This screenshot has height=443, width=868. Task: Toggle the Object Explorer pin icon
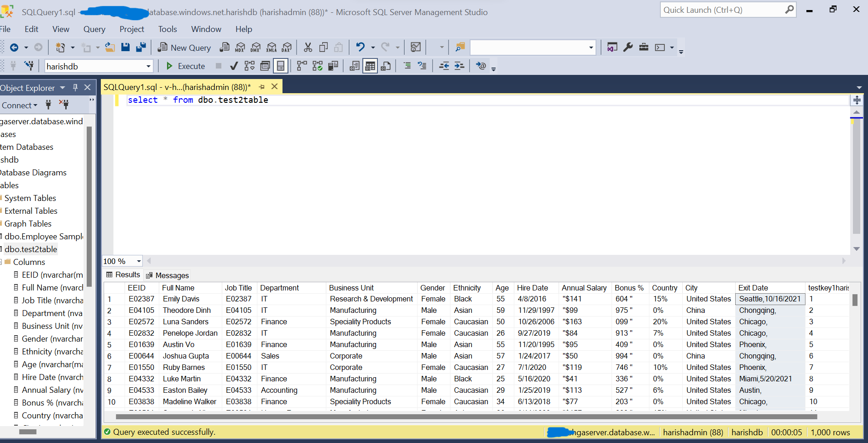[x=75, y=87]
